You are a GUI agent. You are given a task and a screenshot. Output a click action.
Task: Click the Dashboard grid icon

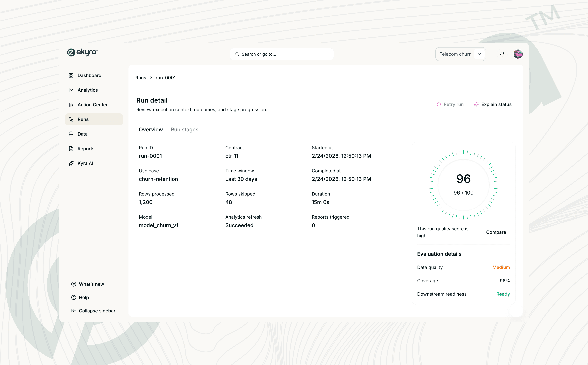tap(71, 75)
